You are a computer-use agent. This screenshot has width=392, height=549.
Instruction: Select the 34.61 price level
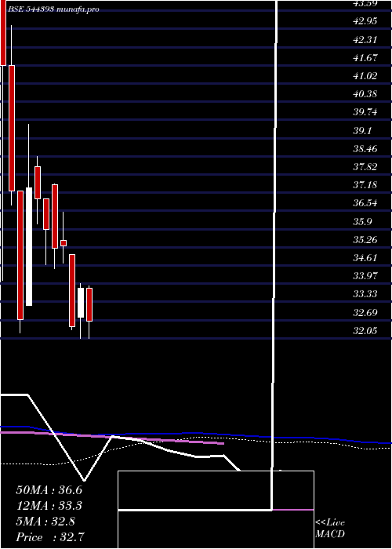pos(365,258)
